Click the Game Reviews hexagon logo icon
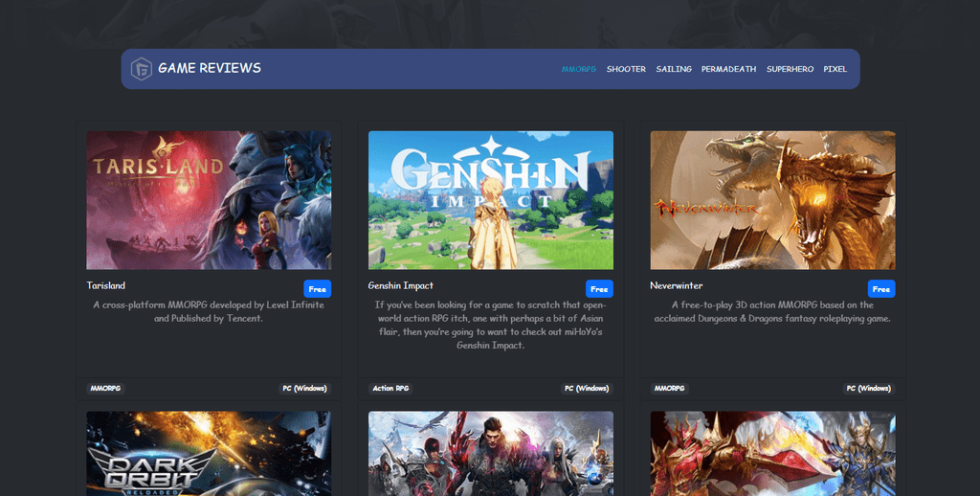This screenshot has width=980, height=496. point(142,69)
